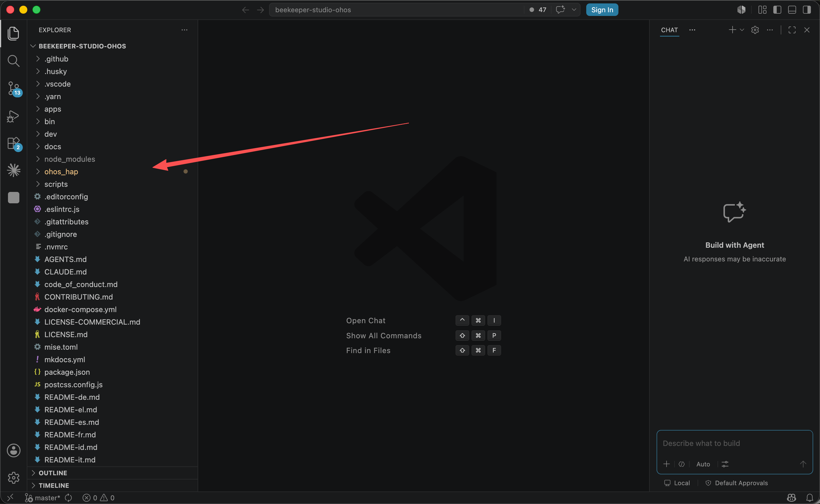
Task: Open Source Control view with 13 badge
Action: click(14, 89)
